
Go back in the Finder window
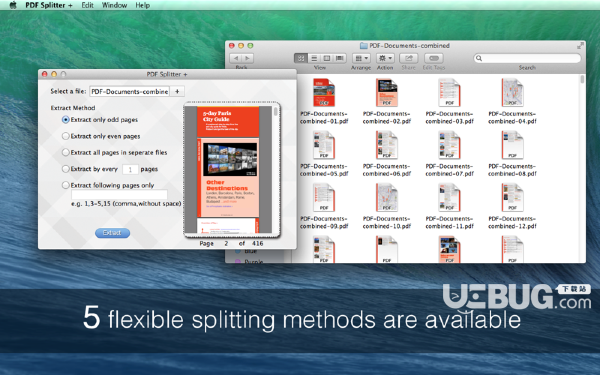click(236, 58)
